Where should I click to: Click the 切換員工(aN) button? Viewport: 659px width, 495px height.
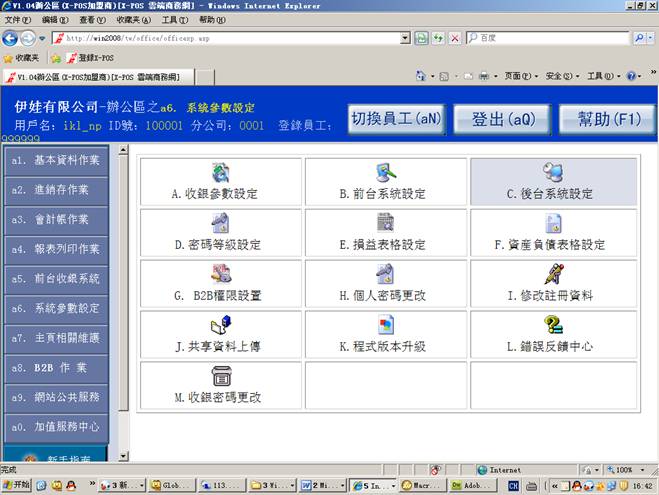[x=395, y=119]
